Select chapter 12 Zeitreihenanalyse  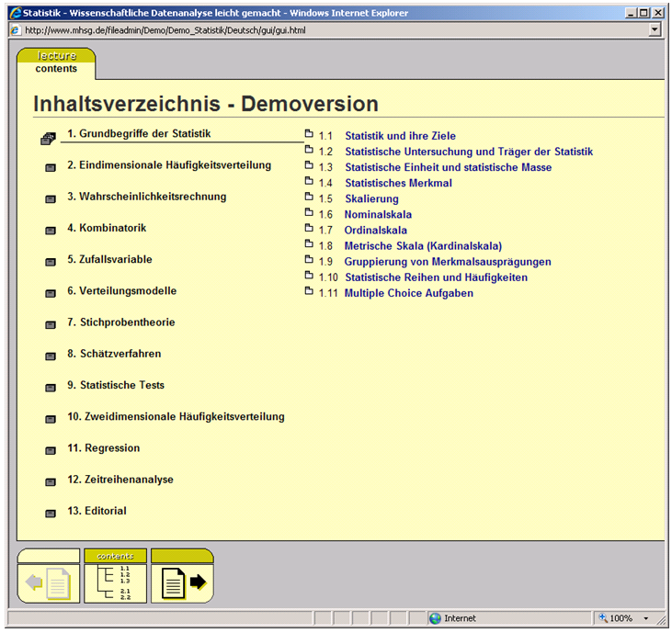click(120, 480)
